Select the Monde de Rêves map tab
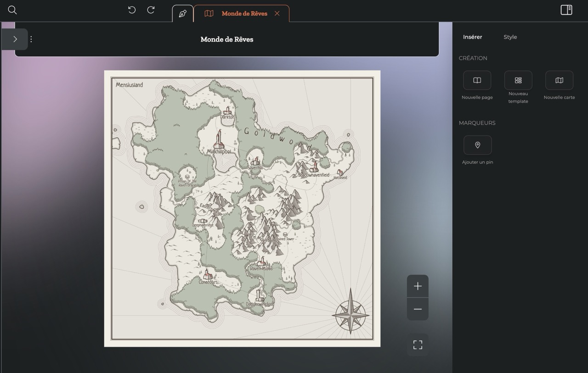Viewport: 588px width, 373px height. pyautogui.click(x=238, y=14)
